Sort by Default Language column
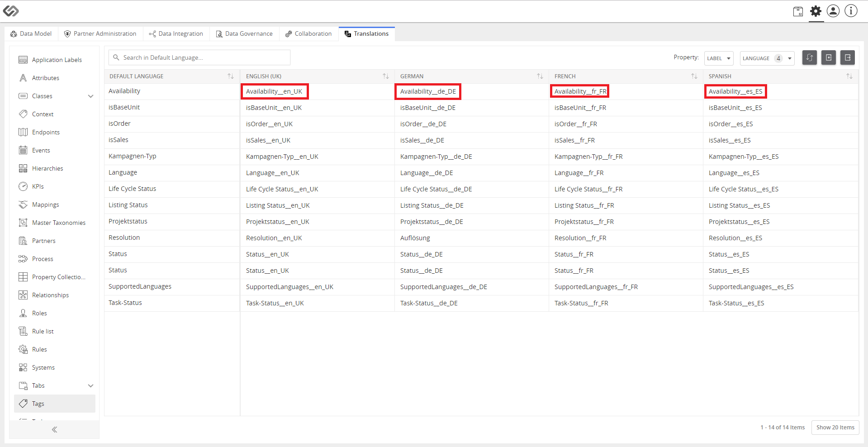 pyautogui.click(x=231, y=76)
